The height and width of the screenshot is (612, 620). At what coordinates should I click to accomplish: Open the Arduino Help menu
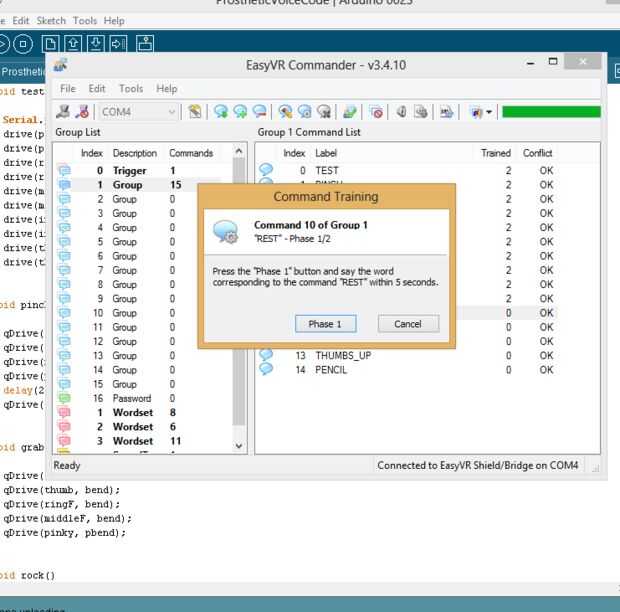click(114, 21)
